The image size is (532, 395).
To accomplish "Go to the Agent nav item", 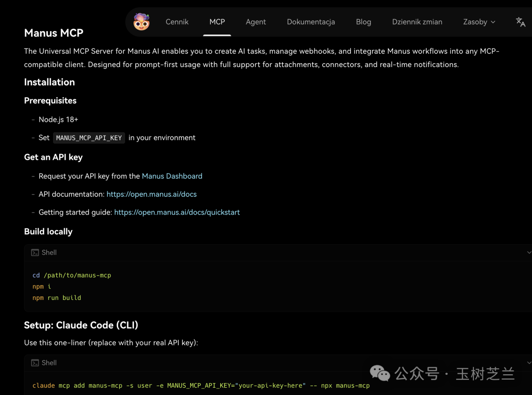I will (x=256, y=22).
